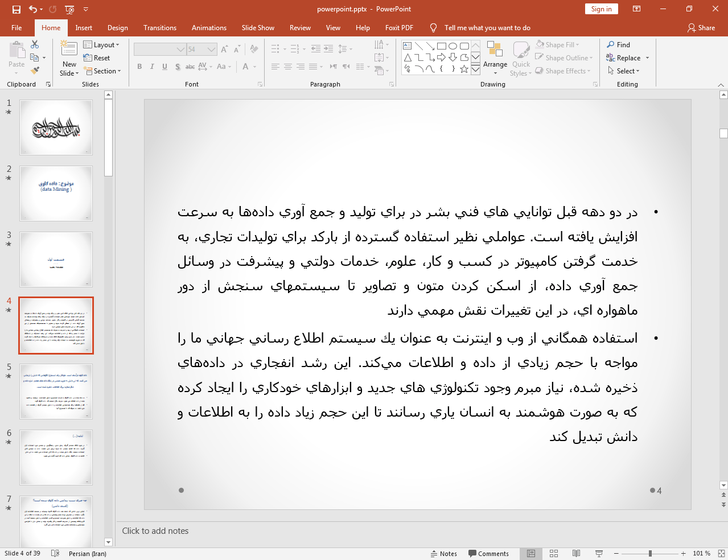Open the Section dropdown

pyautogui.click(x=102, y=71)
